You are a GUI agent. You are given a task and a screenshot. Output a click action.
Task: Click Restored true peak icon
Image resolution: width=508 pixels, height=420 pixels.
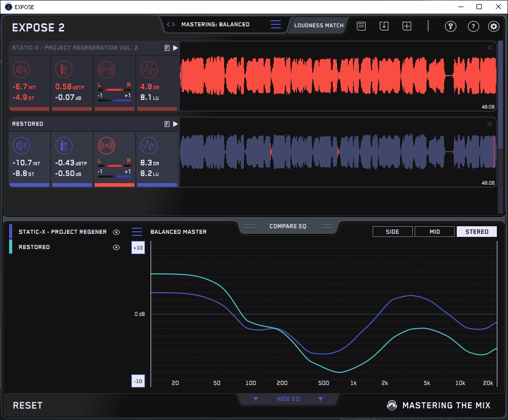[x=64, y=146]
